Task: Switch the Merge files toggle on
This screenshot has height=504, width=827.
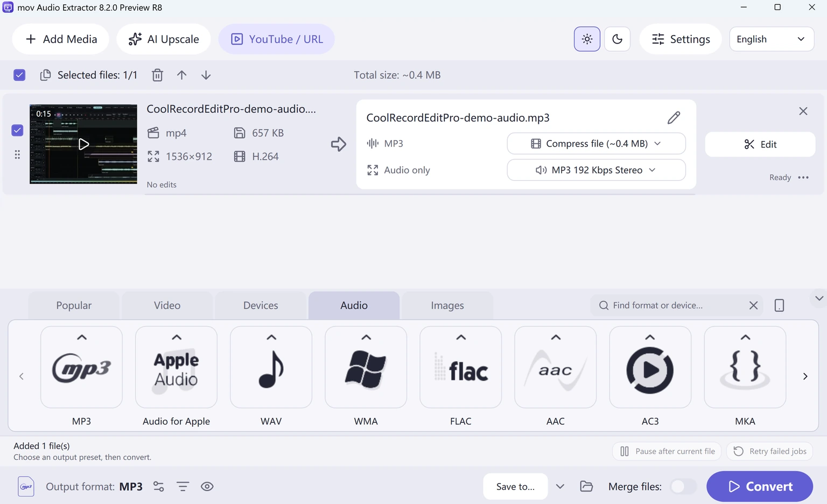Action: click(683, 486)
